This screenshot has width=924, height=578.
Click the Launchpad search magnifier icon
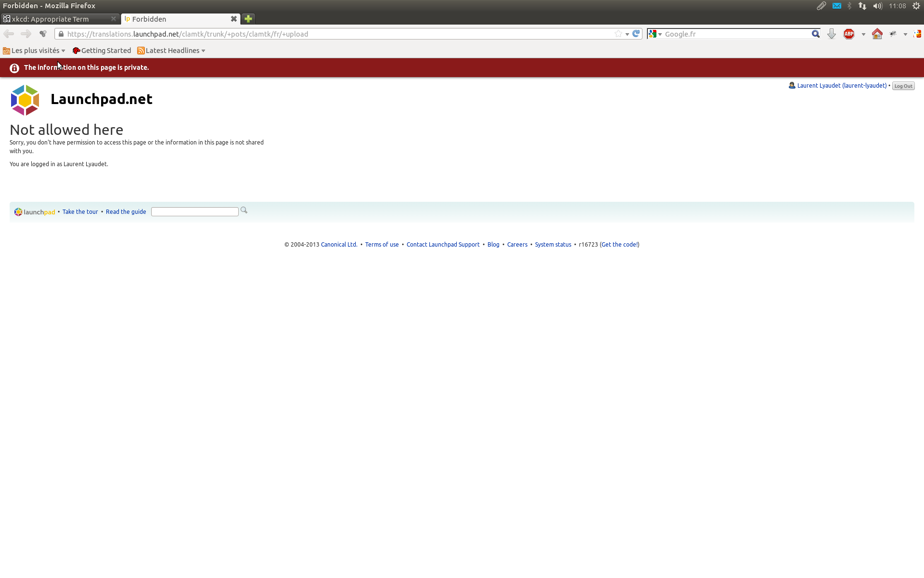coord(244,210)
